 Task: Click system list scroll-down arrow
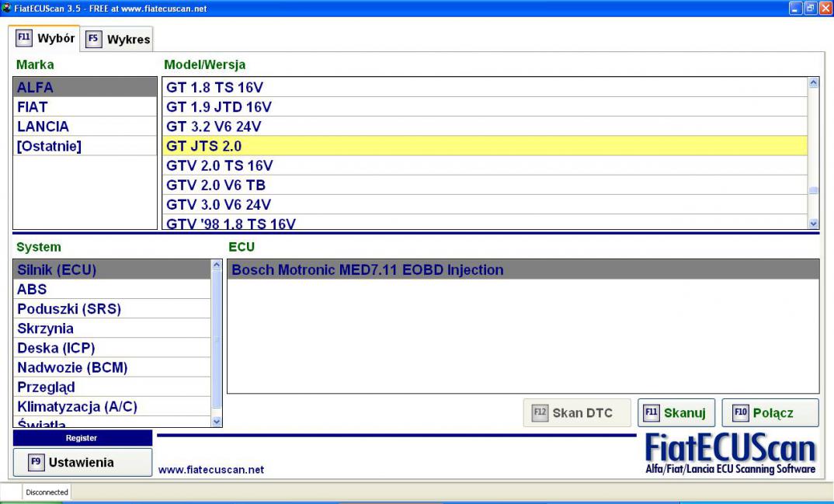(217, 422)
